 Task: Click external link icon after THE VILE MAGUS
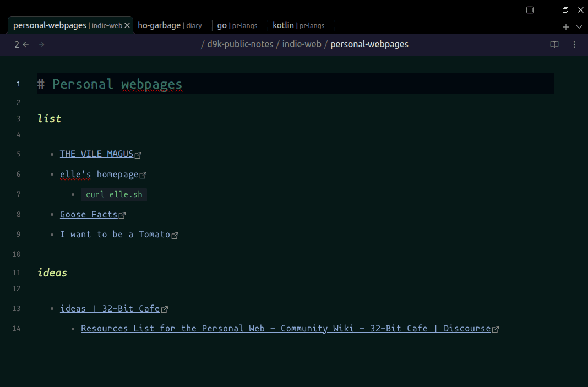[x=138, y=155]
